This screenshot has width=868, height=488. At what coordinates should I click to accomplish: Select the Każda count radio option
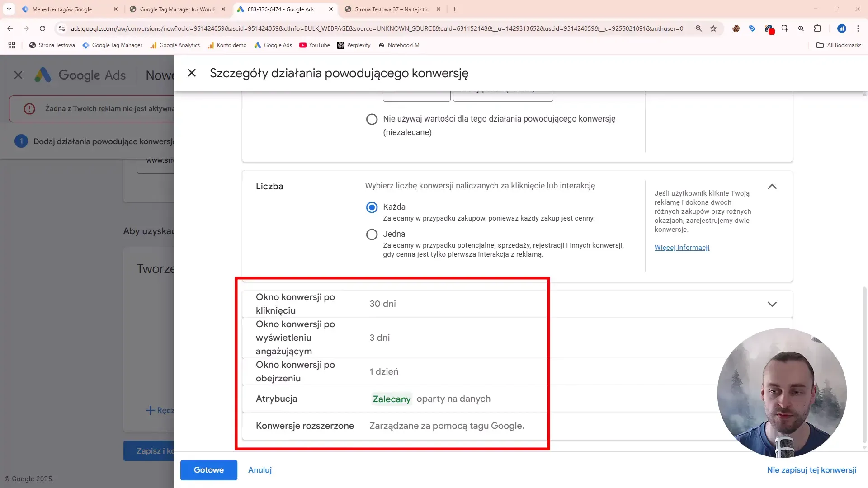click(372, 207)
